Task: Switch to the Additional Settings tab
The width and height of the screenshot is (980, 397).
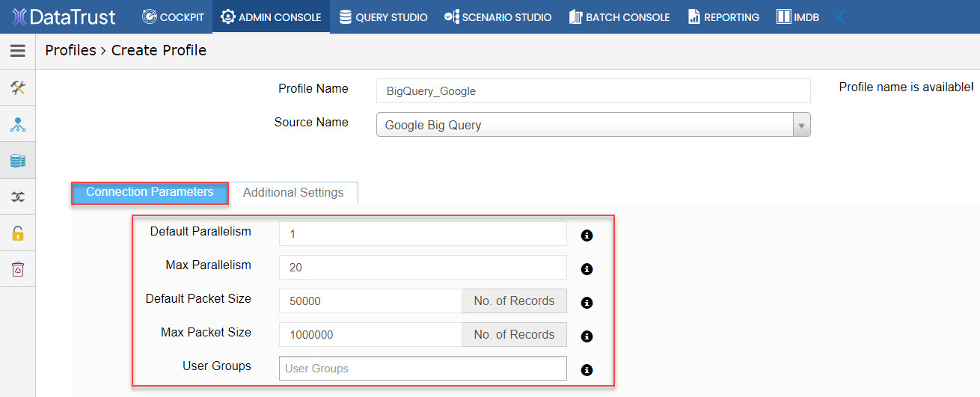Action: click(293, 192)
